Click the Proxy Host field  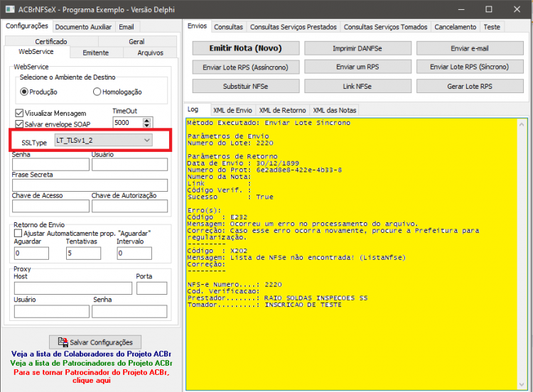[73, 288]
